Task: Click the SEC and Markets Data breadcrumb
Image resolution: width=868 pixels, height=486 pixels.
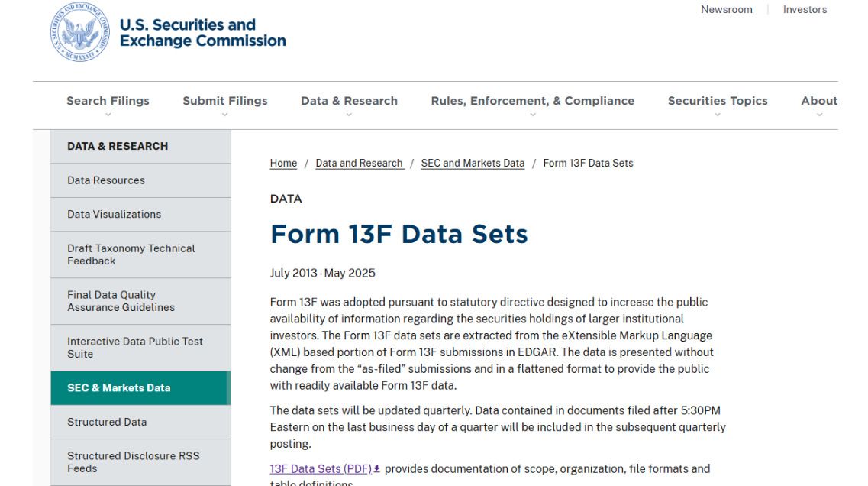Action: 473,163
